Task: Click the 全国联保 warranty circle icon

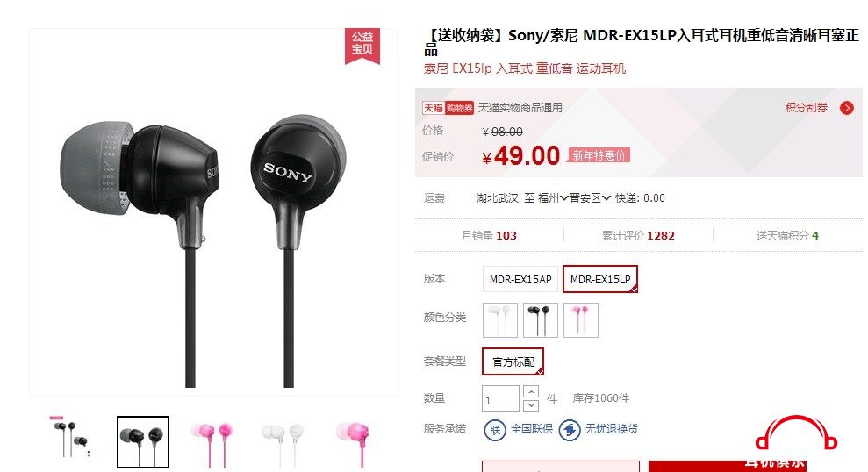Action: click(x=495, y=429)
